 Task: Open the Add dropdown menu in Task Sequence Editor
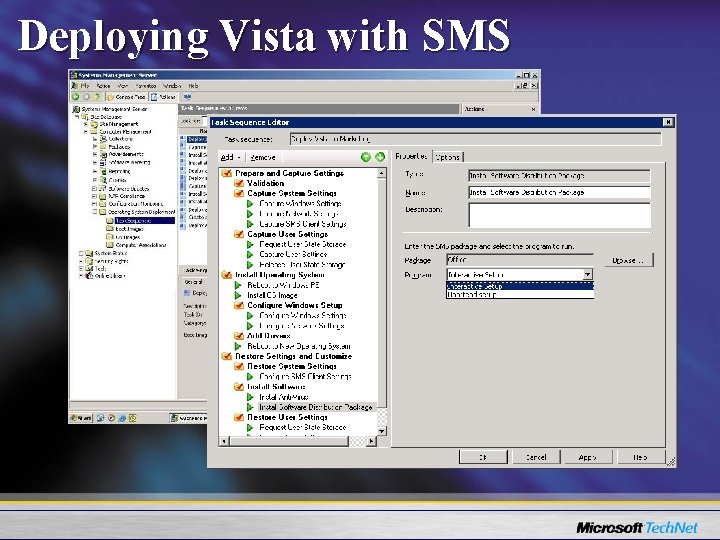(x=231, y=157)
